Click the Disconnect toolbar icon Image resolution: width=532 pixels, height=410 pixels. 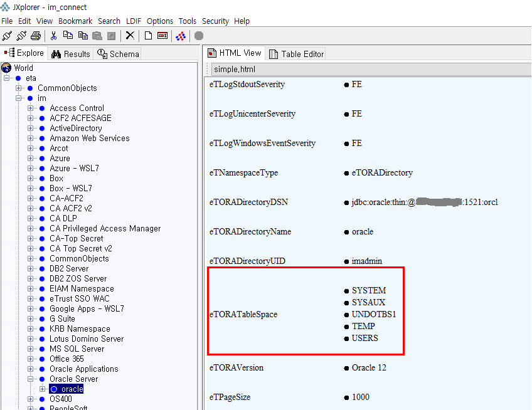(x=21, y=36)
